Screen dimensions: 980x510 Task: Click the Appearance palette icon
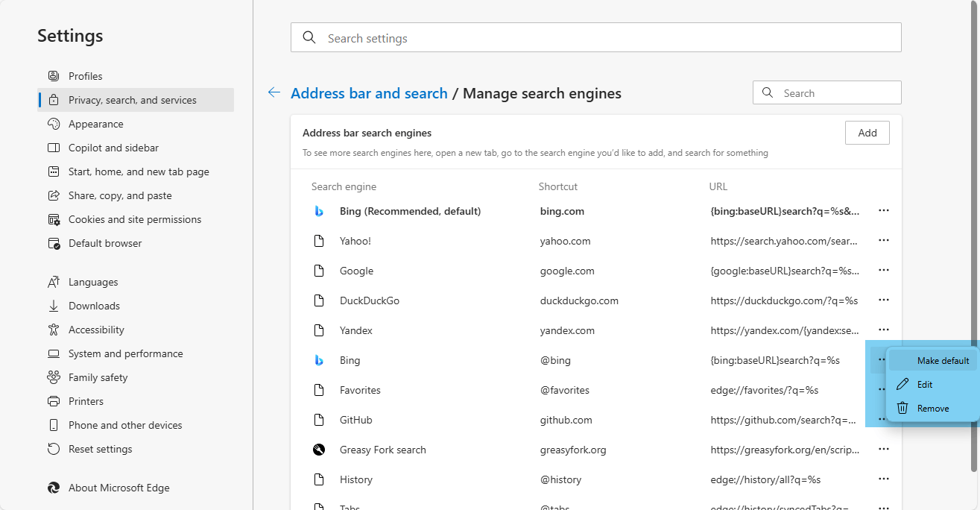[x=53, y=124]
